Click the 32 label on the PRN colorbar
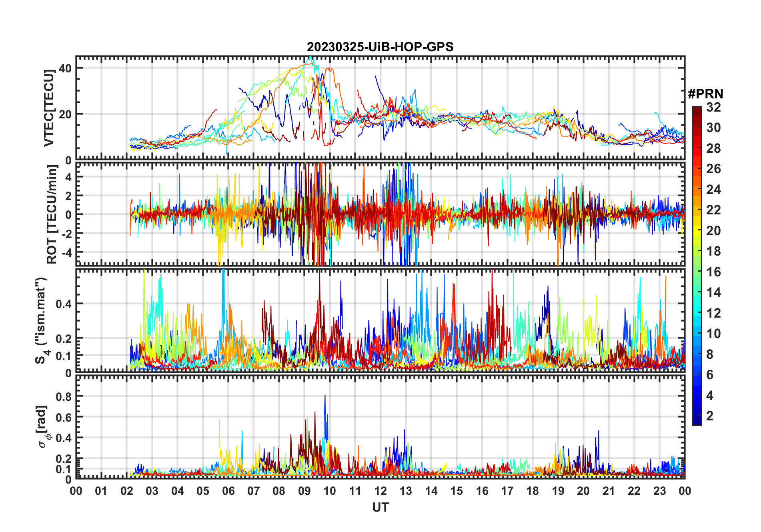Screen dimensions: 761x532 [713, 107]
